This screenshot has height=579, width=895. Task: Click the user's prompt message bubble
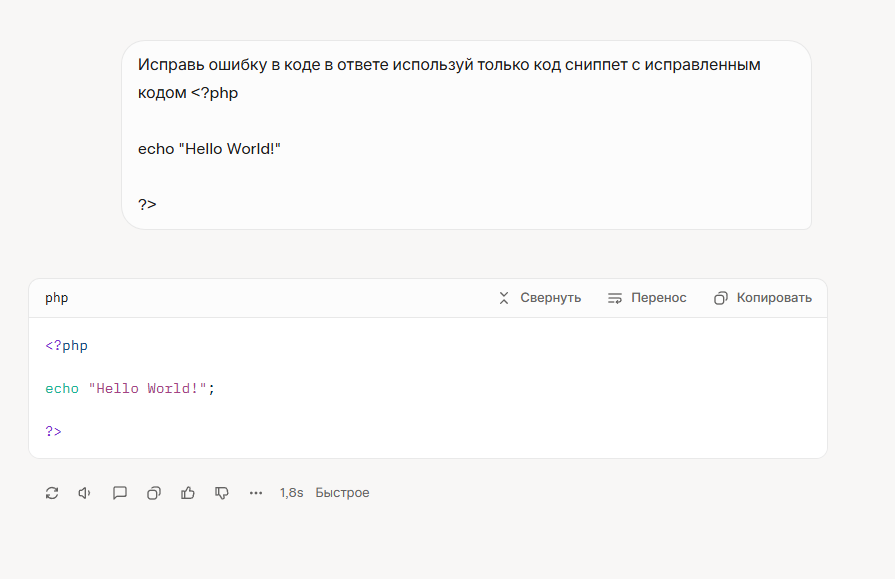(466, 135)
